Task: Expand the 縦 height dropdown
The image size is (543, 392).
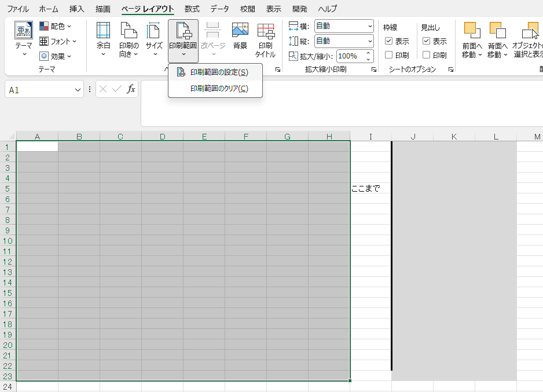Action: pos(370,41)
